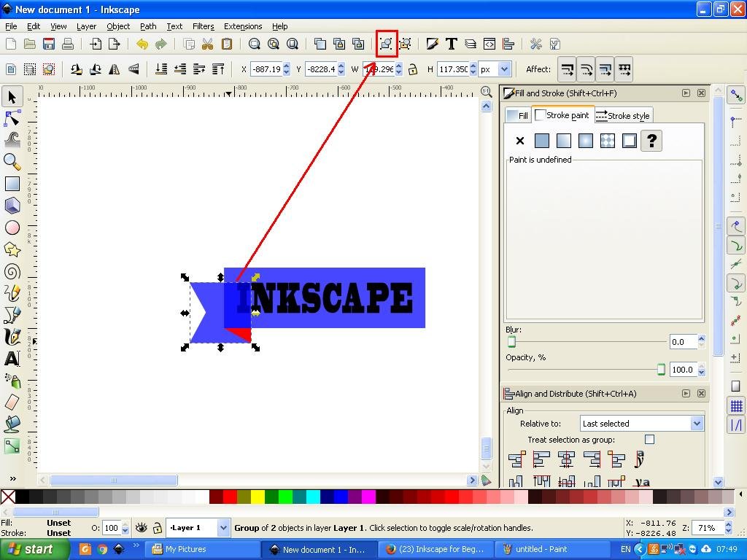Click the Group objects toolbar icon

[x=386, y=44]
